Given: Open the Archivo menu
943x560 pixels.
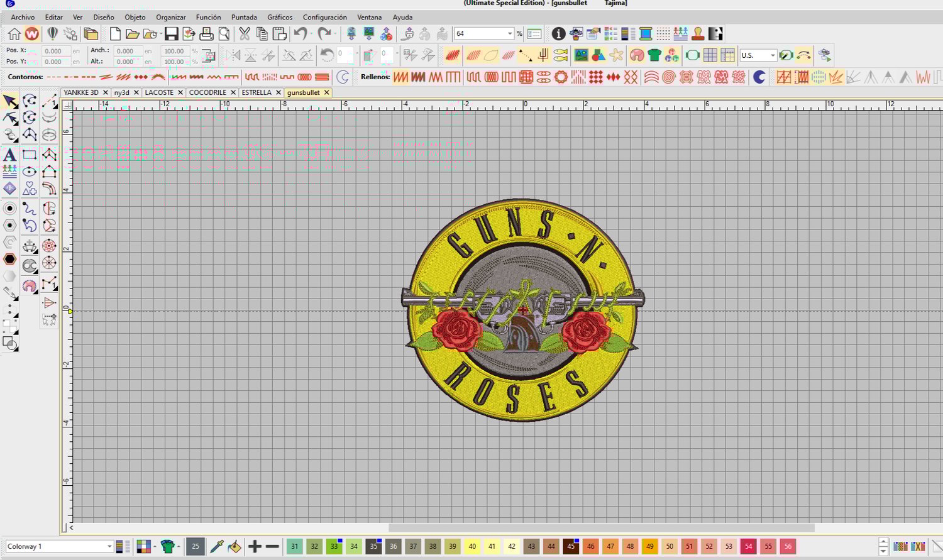Looking at the screenshot, I should [x=23, y=17].
